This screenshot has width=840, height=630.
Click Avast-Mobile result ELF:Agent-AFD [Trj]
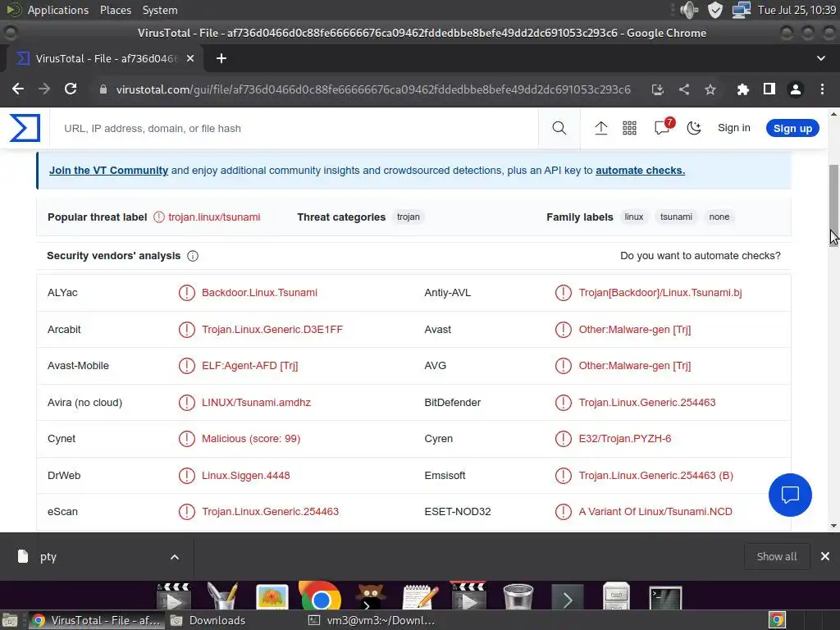coord(249,366)
